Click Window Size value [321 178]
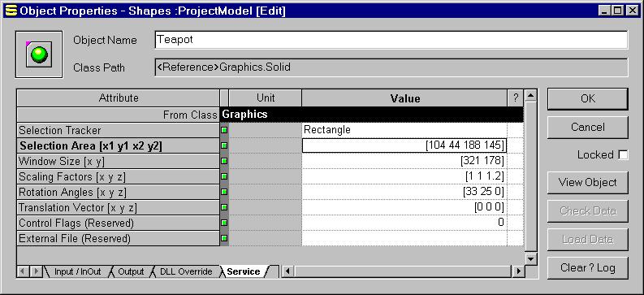644x295 pixels. pos(404,161)
